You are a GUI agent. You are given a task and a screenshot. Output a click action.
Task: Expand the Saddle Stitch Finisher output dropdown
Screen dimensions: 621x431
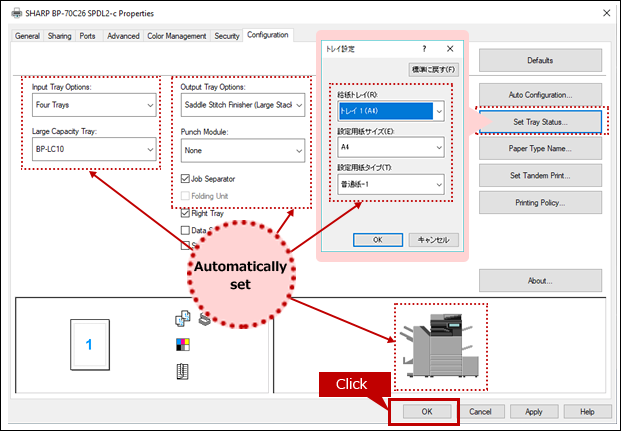[242, 105]
